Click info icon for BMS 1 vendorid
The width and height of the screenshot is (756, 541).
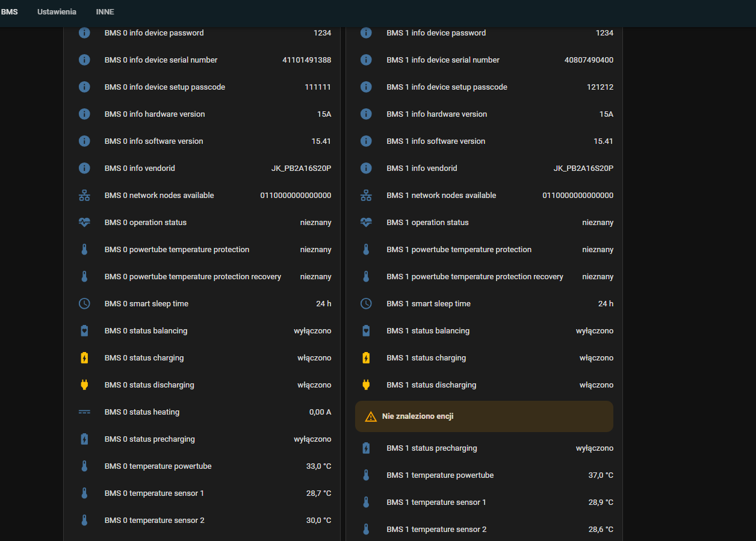tap(366, 168)
